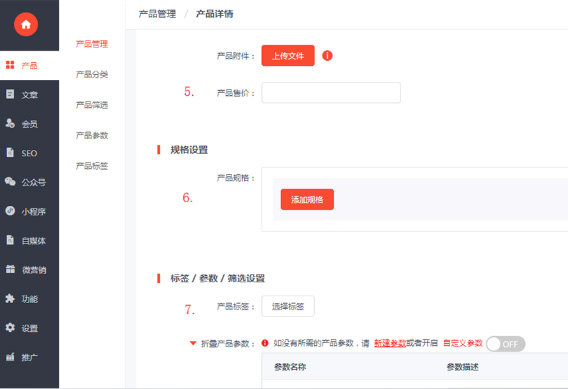
Task: Click the 文章 document icon
Action: (10, 94)
